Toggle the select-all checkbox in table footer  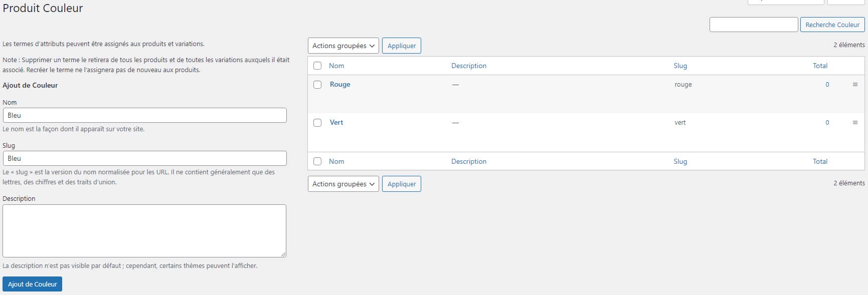(x=317, y=161)
